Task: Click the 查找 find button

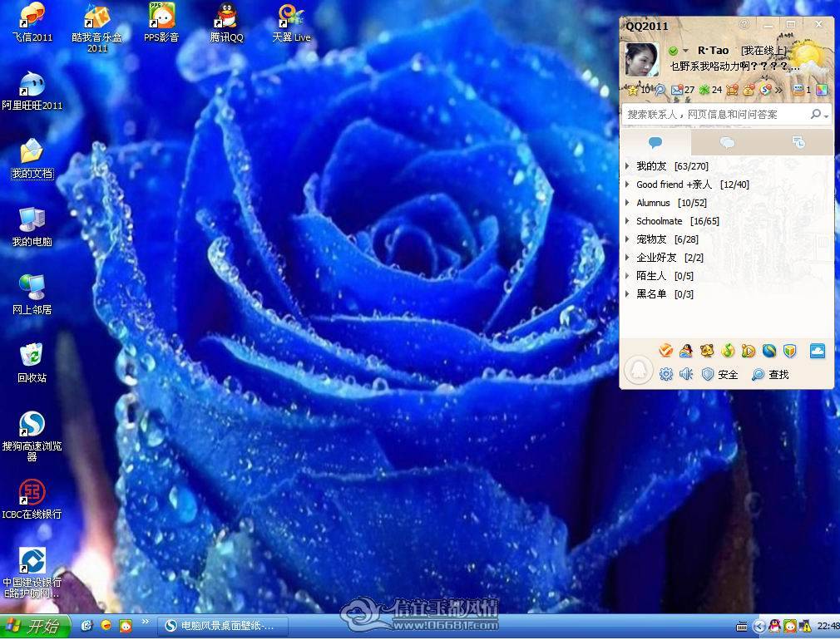Action: click(x=770, y=374)
